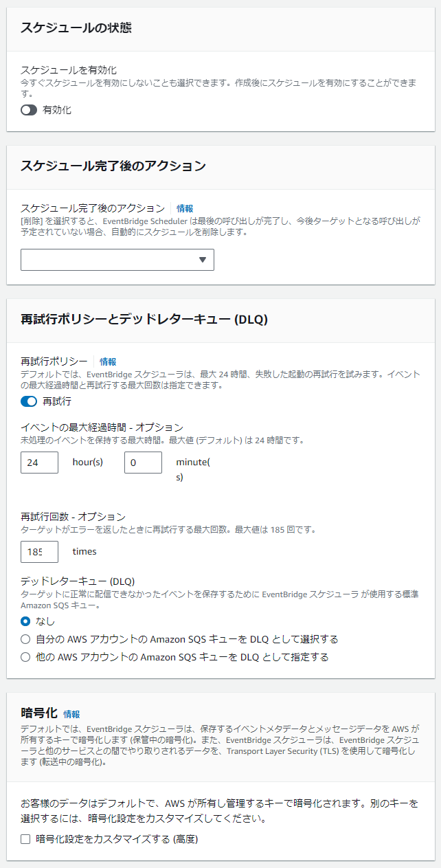441x868 pixels.
Task: Open 情報 link next to 再試行ポリシー
Action: click(x=108, y=361)
